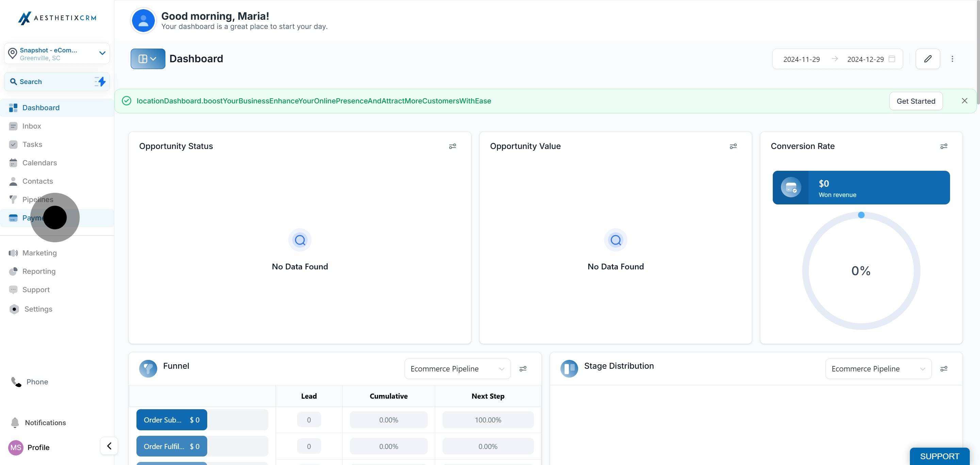The width and height of the screenshot is (980, 465).
Task: Open Stage Distribution filter settings icon
Action: pyautogui.click(x=944, y=369)
